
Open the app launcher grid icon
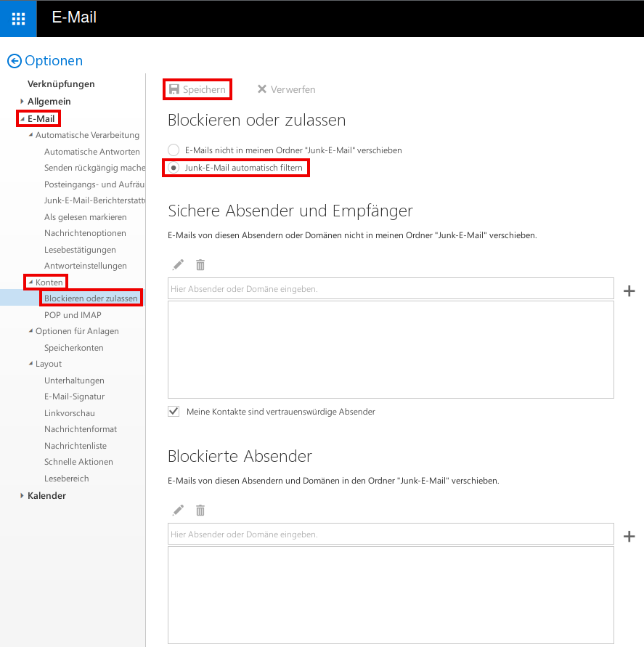(x=18, y=18)
